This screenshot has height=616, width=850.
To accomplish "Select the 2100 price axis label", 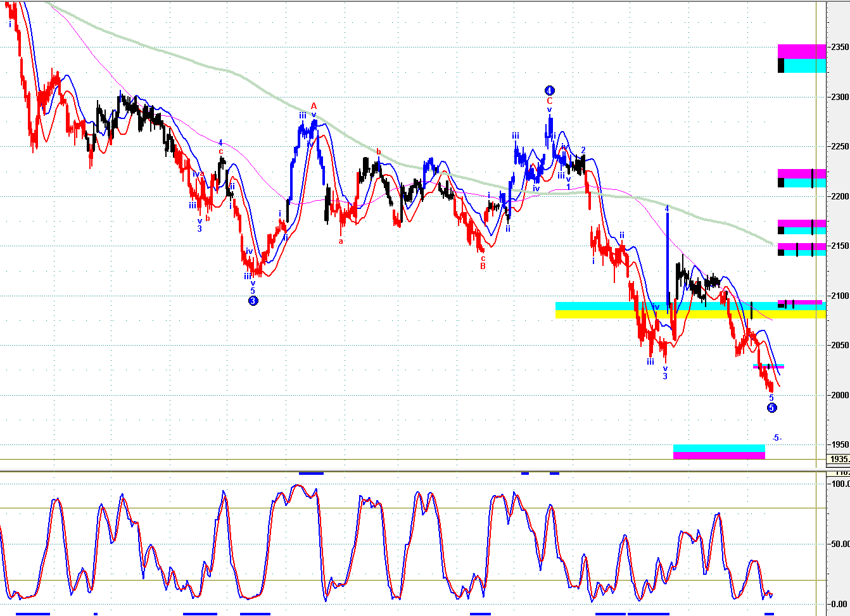I will (840, 296).
